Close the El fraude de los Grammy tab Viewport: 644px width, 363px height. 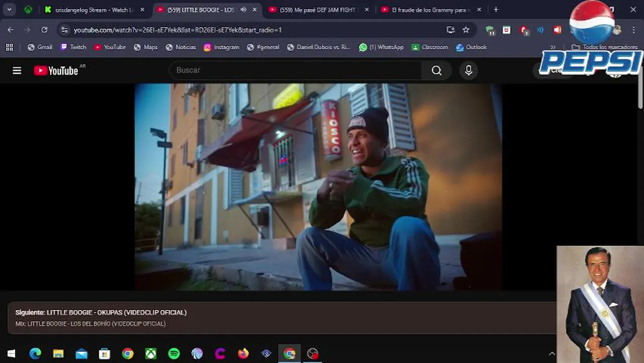point(479,10)
